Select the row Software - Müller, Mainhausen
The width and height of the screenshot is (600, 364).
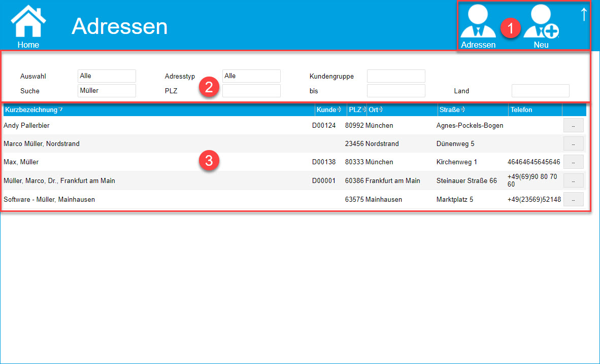tap(293, 199)
